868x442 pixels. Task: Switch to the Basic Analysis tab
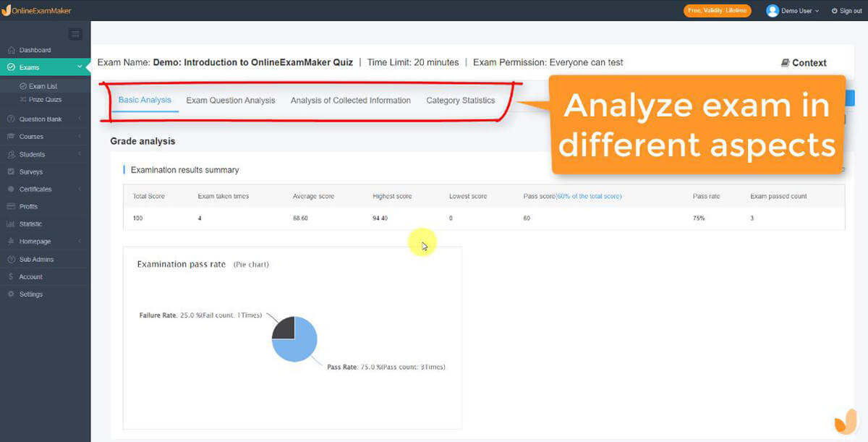point(145,100)
